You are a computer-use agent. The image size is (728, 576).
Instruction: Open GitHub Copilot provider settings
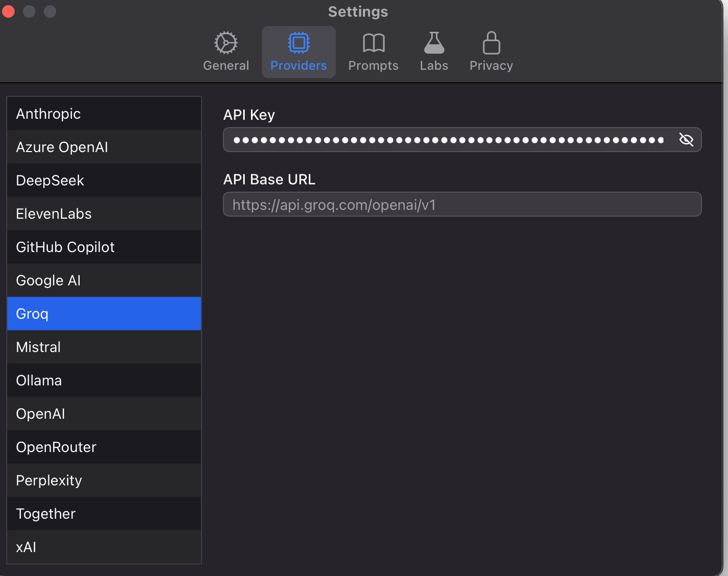tap(104, 247)
